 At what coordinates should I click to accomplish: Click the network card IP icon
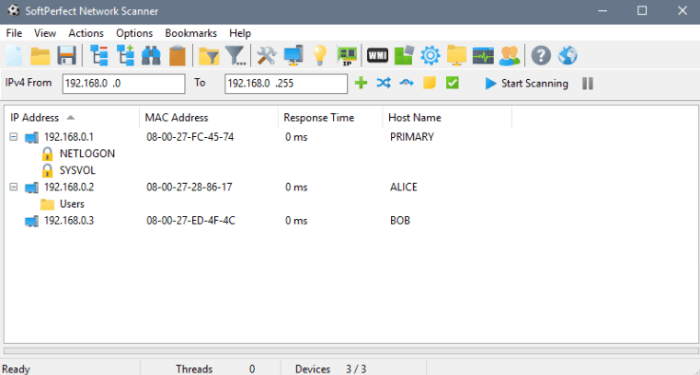coord(346,56)
